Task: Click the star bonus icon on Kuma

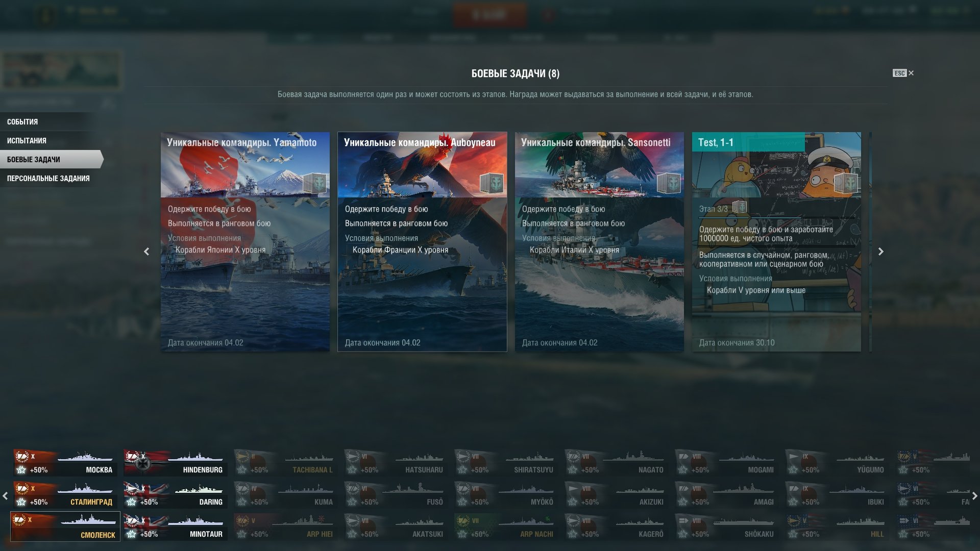Action: click(x=242, y=502)
